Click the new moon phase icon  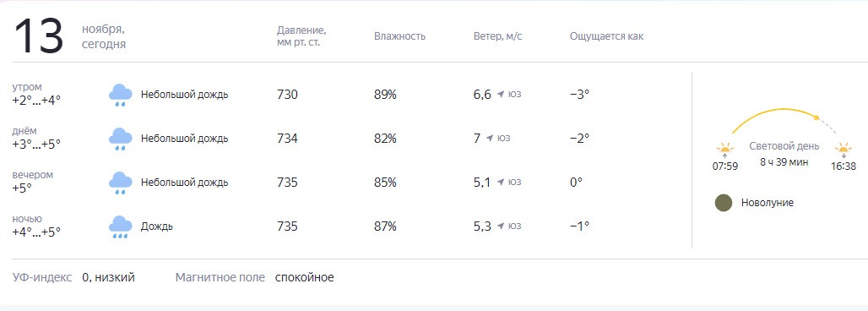(x=724, y=203)
